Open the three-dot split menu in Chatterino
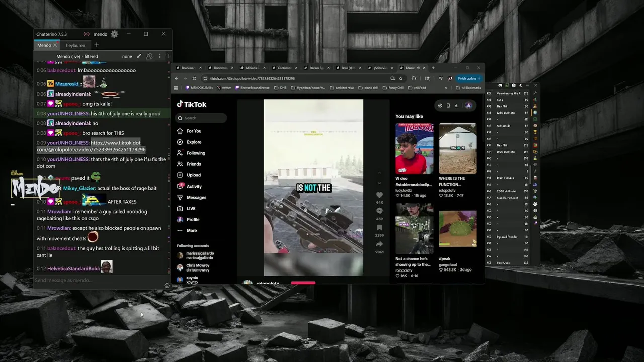 (160, 56)
